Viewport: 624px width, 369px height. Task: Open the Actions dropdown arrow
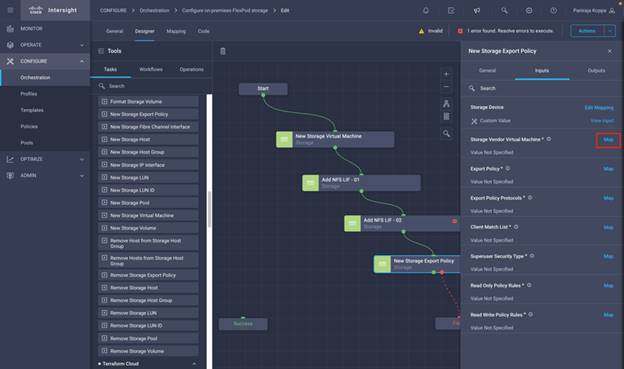[610, 31]
